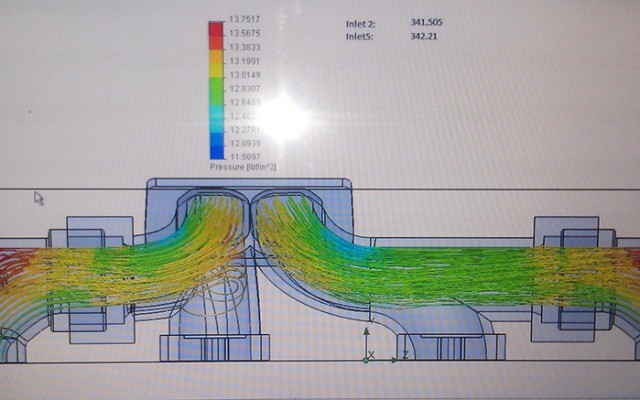Image resolution: width=640 pixels, height=400 pixels.
Task: Click the dark blue band at the legend bottom
Action: [216, 150]
